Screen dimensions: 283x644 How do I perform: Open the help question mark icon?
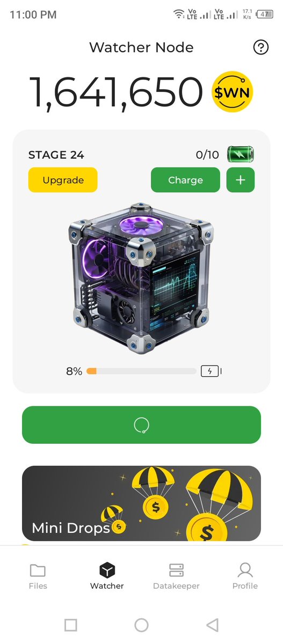(x=260, y=48)
